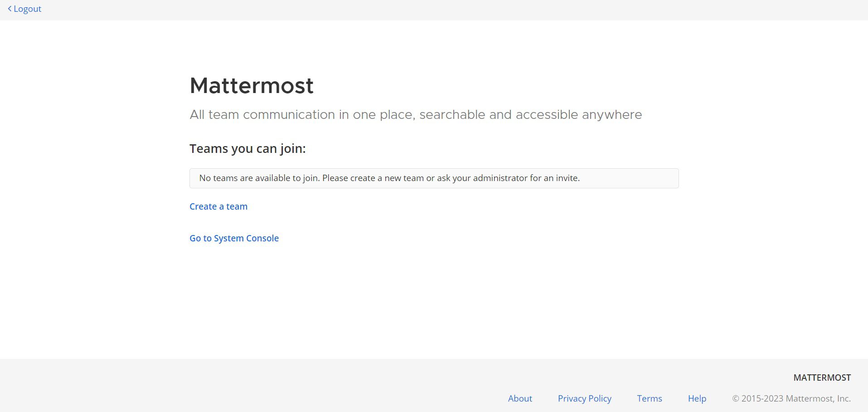Open the Privacy Policy link

(x=585, y=398)
